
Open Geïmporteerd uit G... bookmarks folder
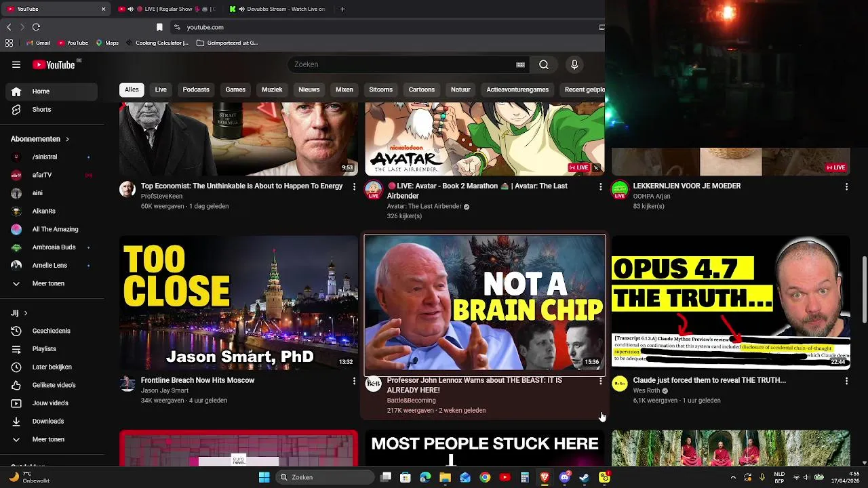tap(227, 43)
